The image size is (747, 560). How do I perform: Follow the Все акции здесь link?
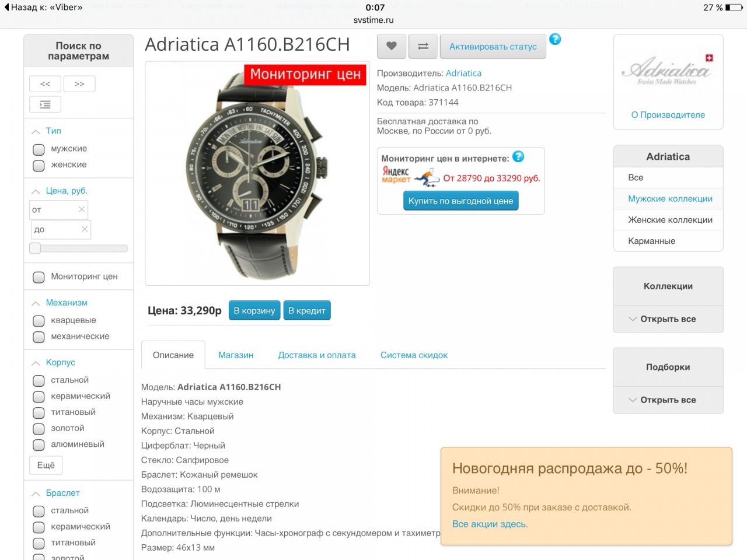pos(490,524)
